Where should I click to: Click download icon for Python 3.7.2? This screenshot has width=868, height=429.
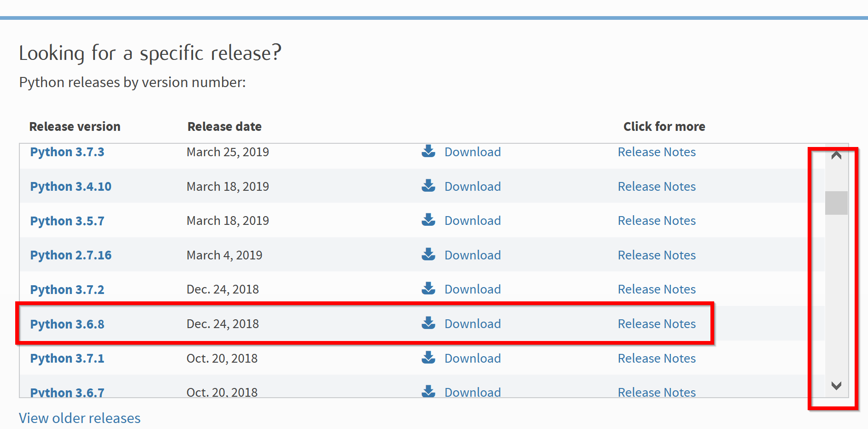(428, 288)
